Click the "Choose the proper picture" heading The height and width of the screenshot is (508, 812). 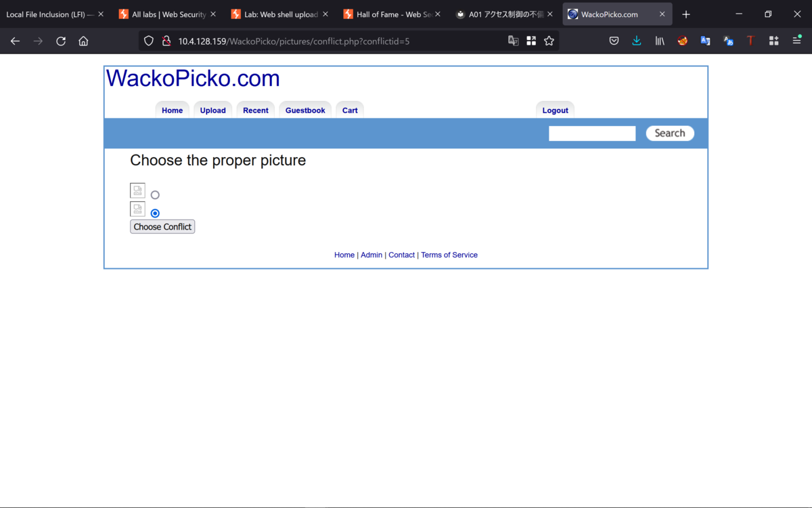tap(218, 161)
